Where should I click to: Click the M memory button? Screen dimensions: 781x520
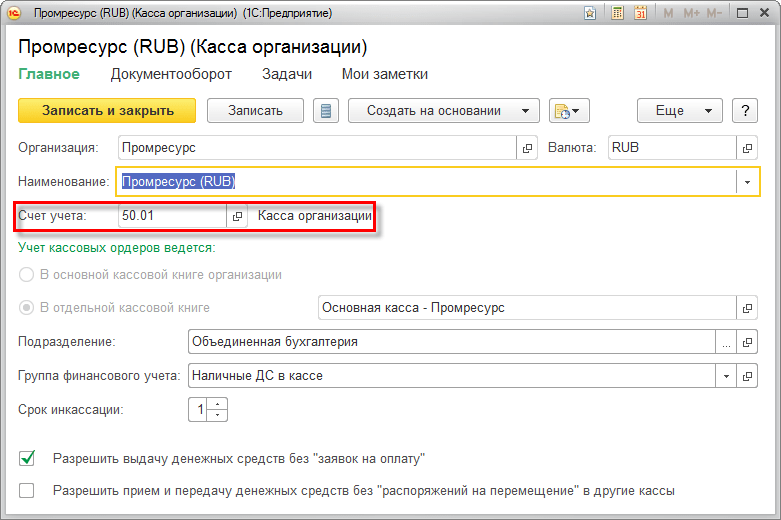point(668,13)
